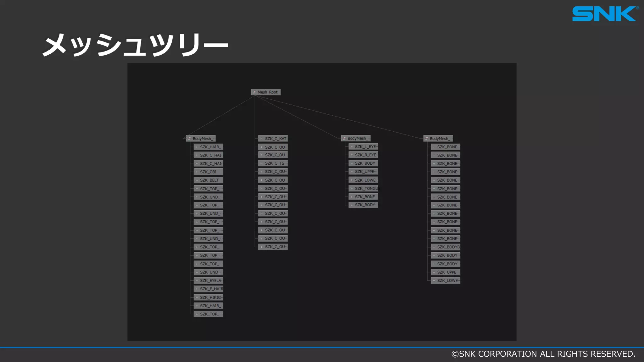
Task: Select the SZK_C_TS node
Action: click(x=275, y=163)
